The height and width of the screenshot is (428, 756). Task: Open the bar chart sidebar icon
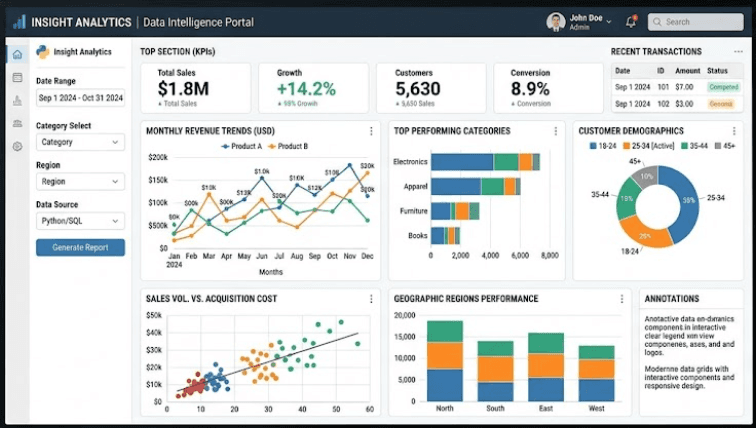point(17,100)
